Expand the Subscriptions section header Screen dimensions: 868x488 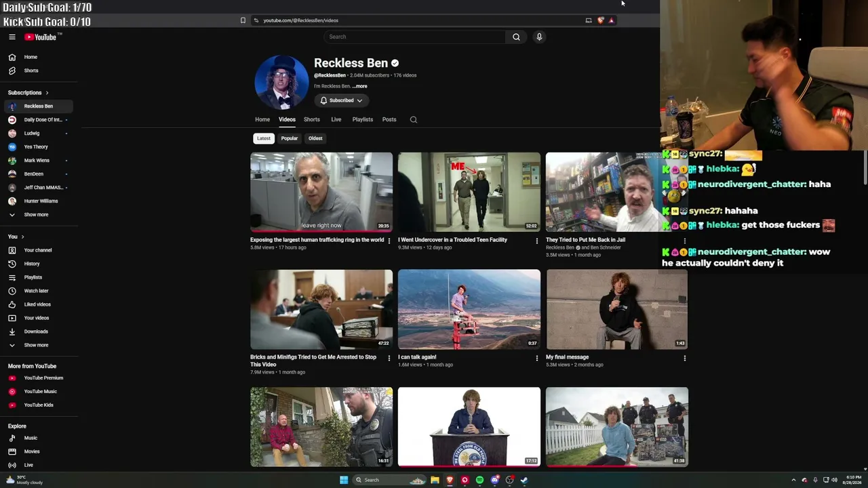pyautogui.click(x=28, y=93)
